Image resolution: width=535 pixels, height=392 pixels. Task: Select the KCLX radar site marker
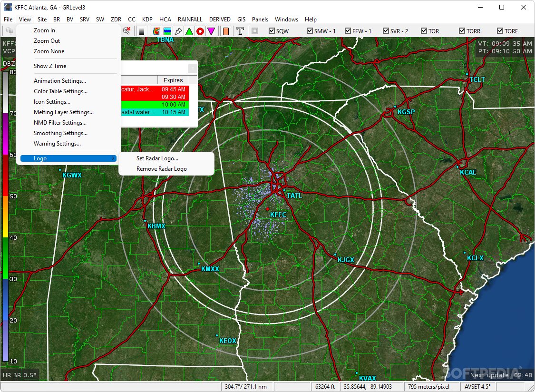(465, 253)
